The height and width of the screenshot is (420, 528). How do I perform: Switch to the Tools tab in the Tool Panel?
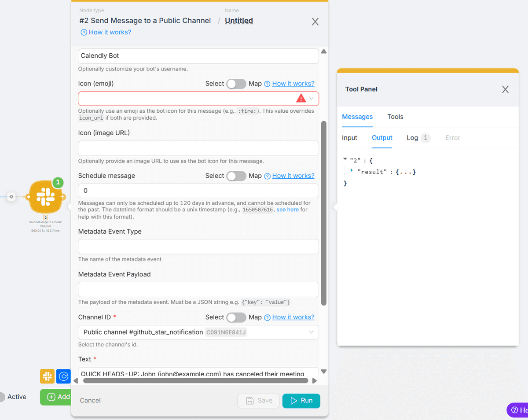(395, 117)
